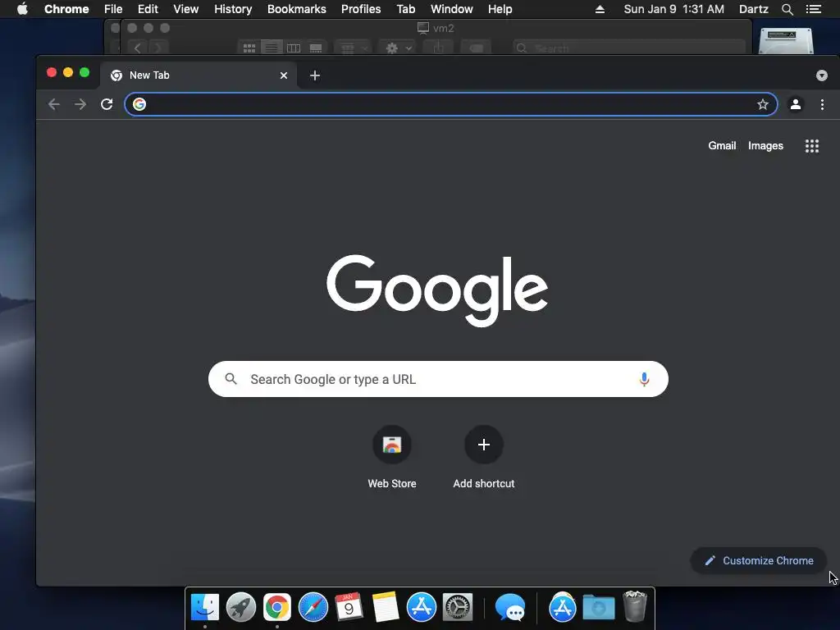Open the Images link

[x=765, y=146]
